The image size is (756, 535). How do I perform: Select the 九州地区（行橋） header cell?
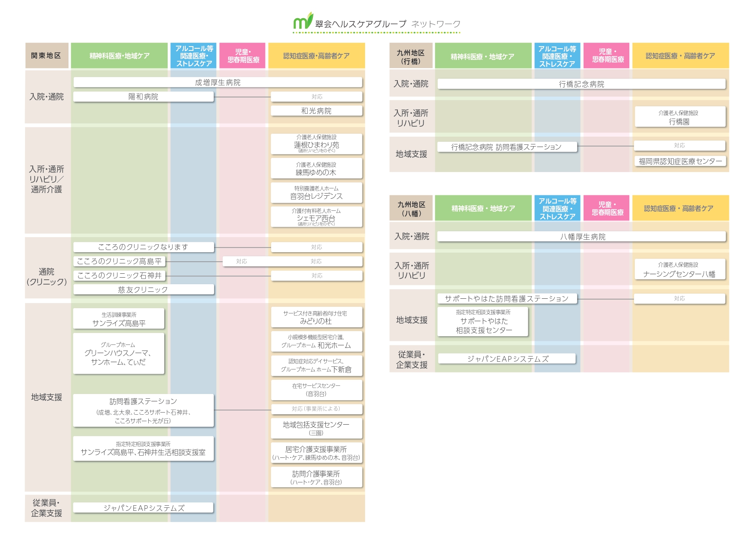(411, 56)
